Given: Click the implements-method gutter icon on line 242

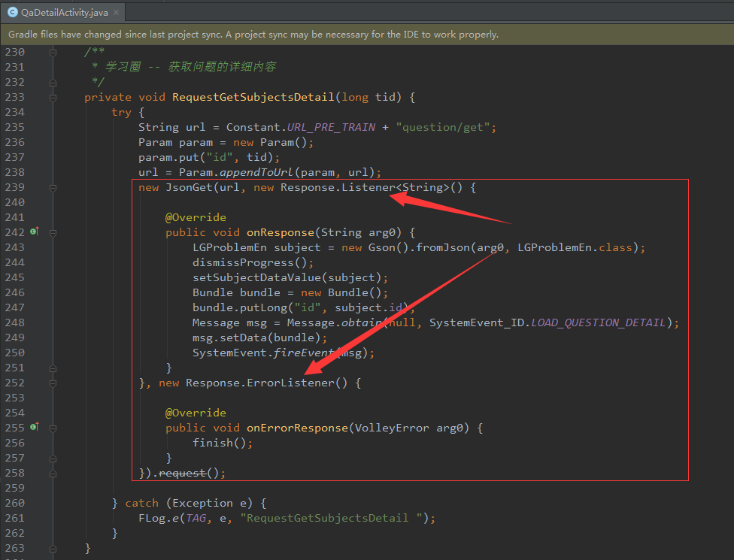Looking at the screenshot, I should pos(34,232).
